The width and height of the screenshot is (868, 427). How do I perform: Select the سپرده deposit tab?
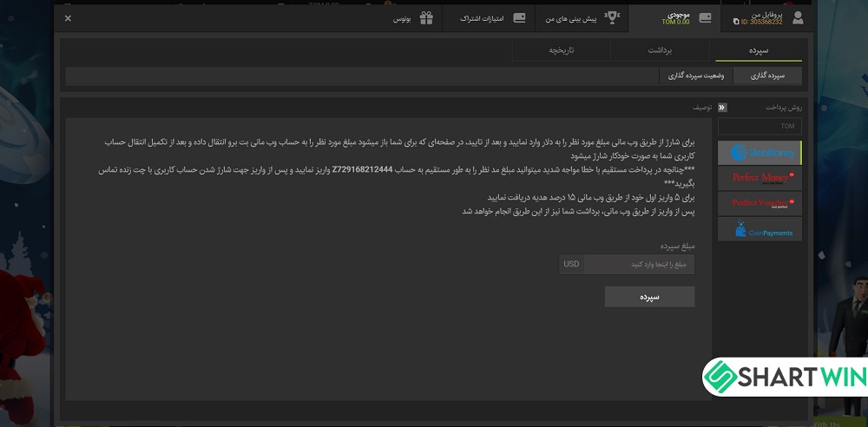pos(759,50)
